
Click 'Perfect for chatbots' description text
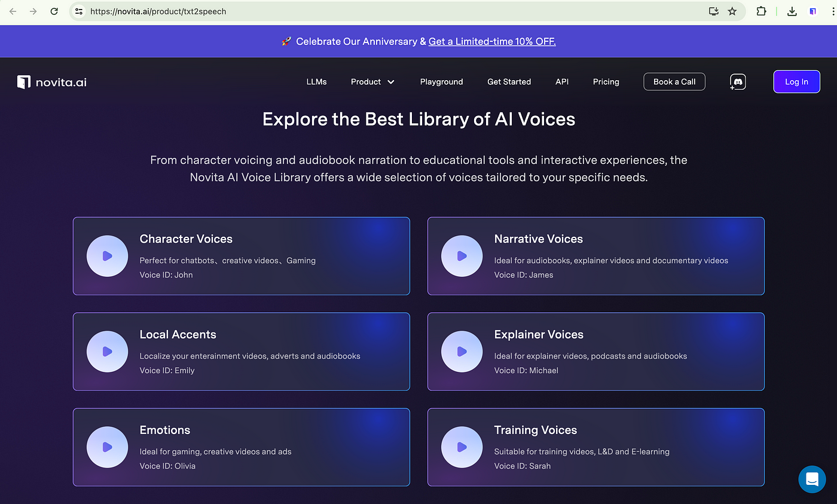pyautogui.click(x=227, y=261)
